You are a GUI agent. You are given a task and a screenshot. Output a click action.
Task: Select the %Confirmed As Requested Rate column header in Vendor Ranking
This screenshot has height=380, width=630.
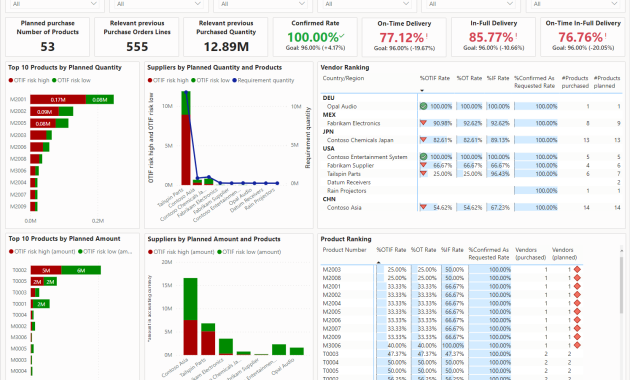534,82
